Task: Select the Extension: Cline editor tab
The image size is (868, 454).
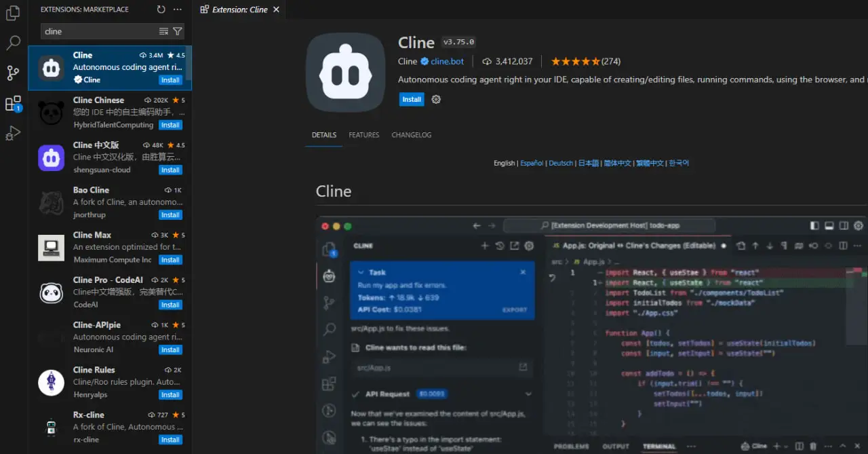Action: pos(240,10)
